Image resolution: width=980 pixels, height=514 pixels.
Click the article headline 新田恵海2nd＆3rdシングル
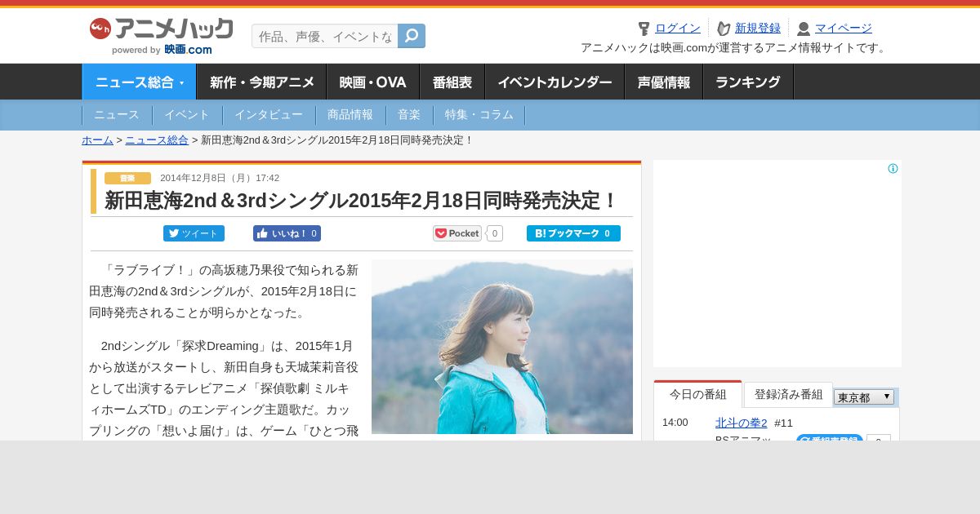362,201
